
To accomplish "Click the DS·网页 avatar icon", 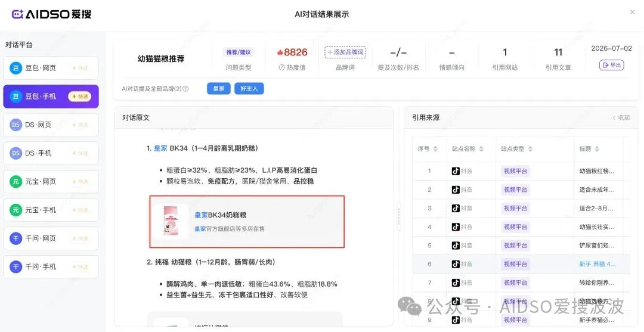I will click(16, 125).
